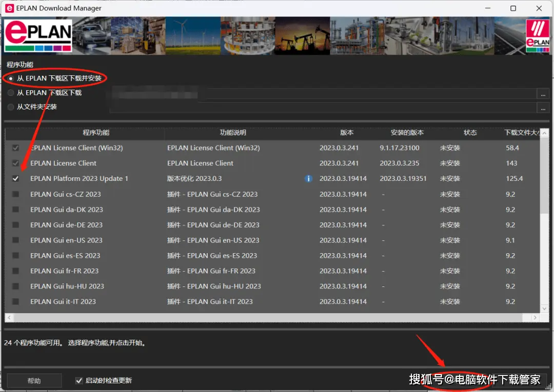Click the folder install path field
The width and height of the screenshot is (554, 392).
(324, 109)
